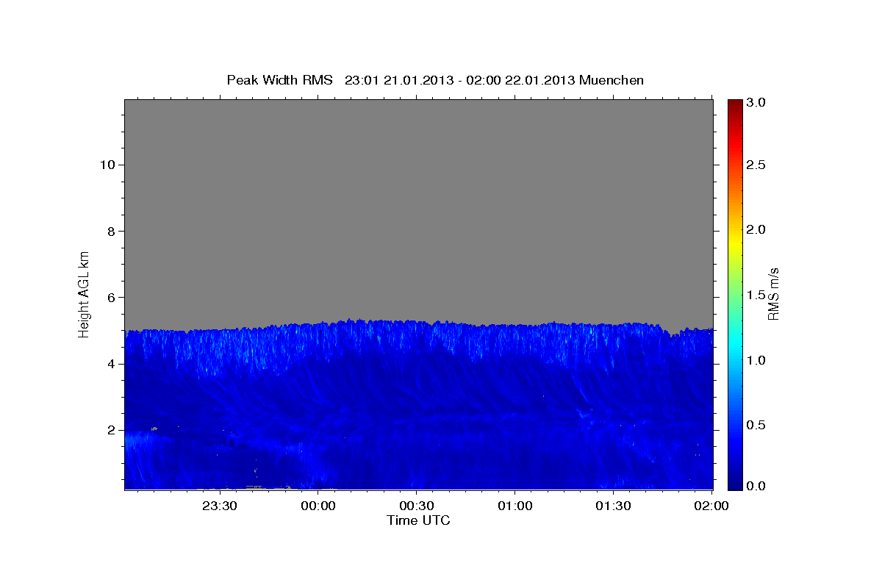The width and height of the screenshot is (882, 588).
Task: Click the height axis label 10
Action: (x=107, y=165)
